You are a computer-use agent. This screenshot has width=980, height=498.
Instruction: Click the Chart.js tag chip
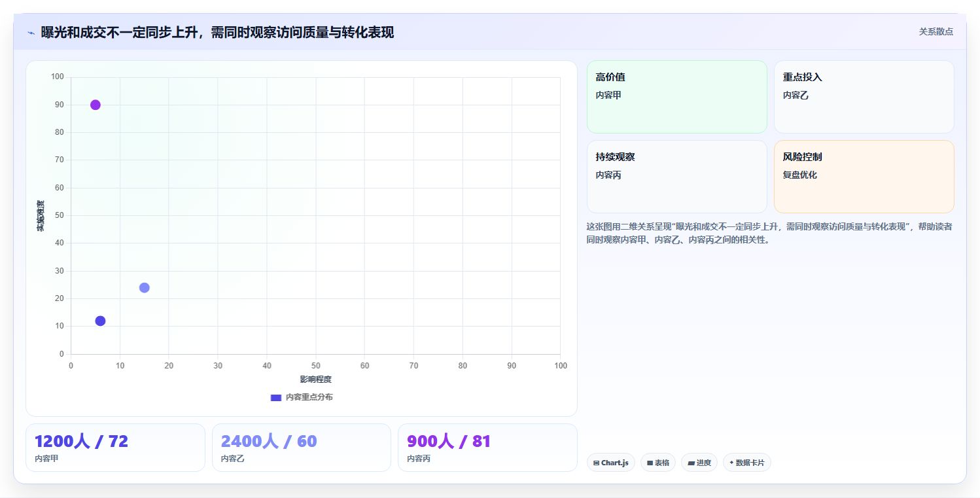pos(610,463)
